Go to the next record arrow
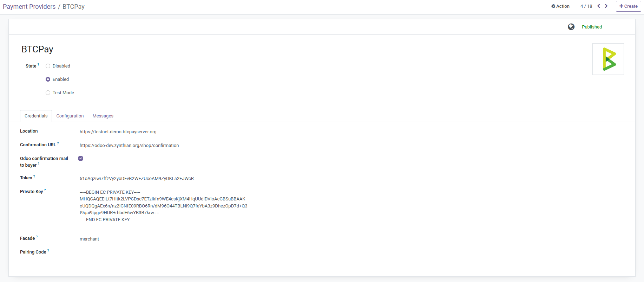Viewport: 644px width, 282px height. [606, 6]
